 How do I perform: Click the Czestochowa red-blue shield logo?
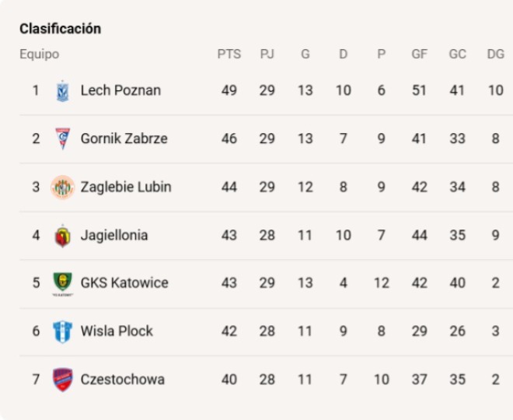click(x=62, y=380)
